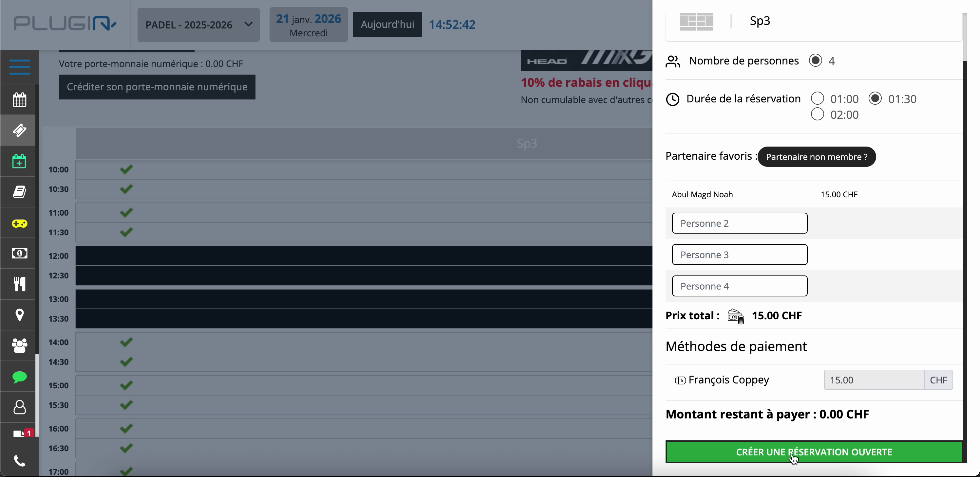Image resolution: width=980 pixels, height=477 pixels.
Task: Expand the PADEL - 2025-2026 dropdown
Action: tap(198, 25)
